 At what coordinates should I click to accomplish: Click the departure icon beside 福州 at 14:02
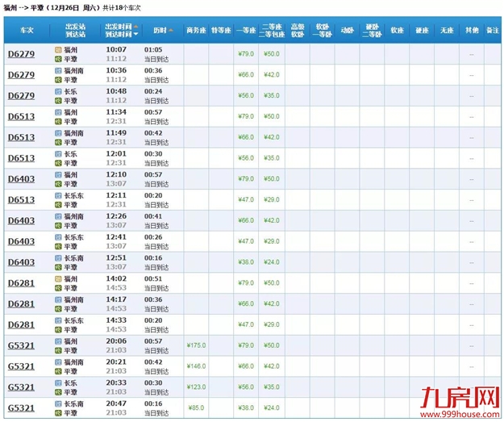[x=58, y=279]
